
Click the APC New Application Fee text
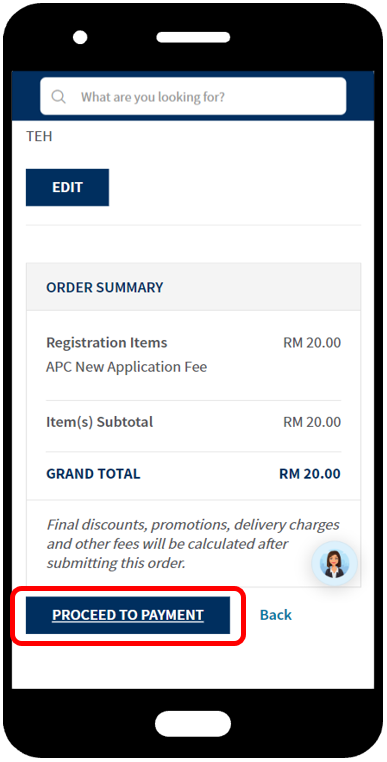[126, 366]
